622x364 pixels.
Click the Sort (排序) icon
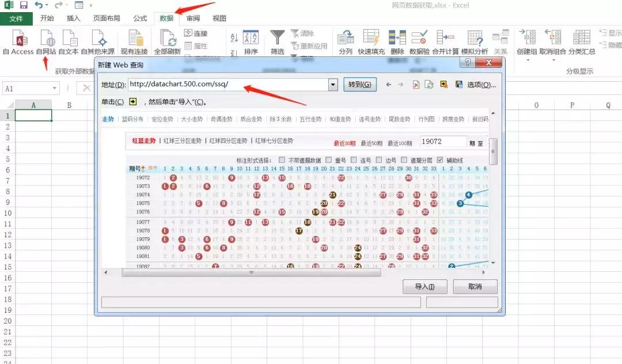pyautogui.click(x=251, y=37)
